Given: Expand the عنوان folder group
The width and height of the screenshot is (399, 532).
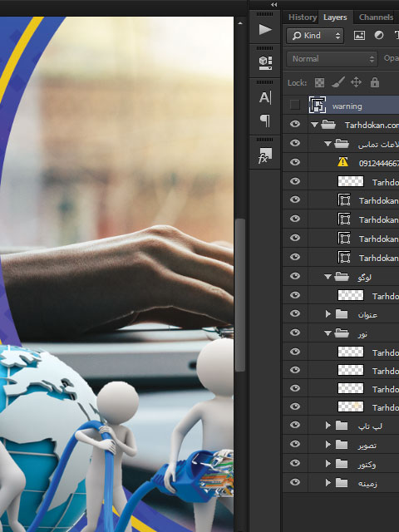Looking at the screenshot, I should (328, 314).
